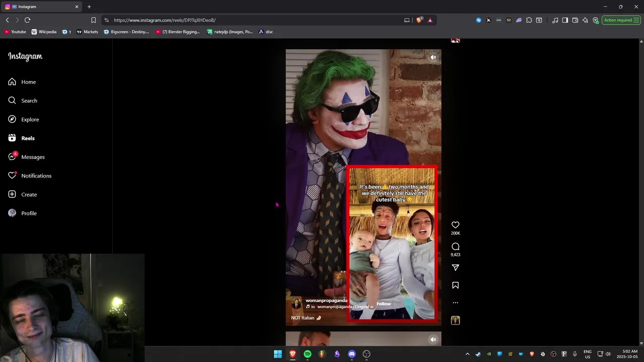Open the womanpropaganda profile name
The image size is (644, 362).
326,301
